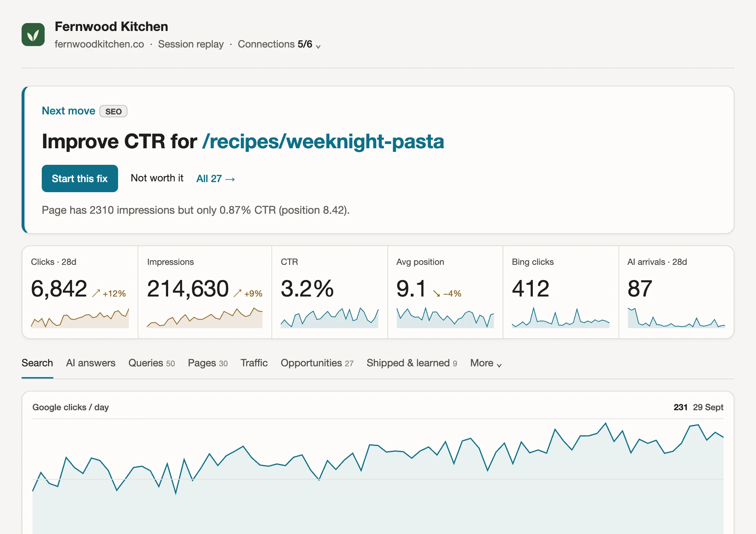Switch to the Search tab
This screenshot has height=534, width=756.
(37, 363)
